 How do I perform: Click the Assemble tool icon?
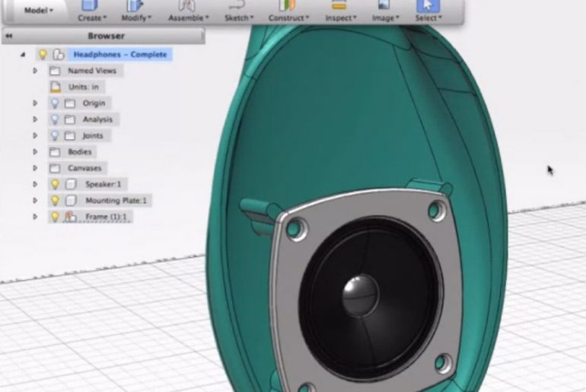186,5
